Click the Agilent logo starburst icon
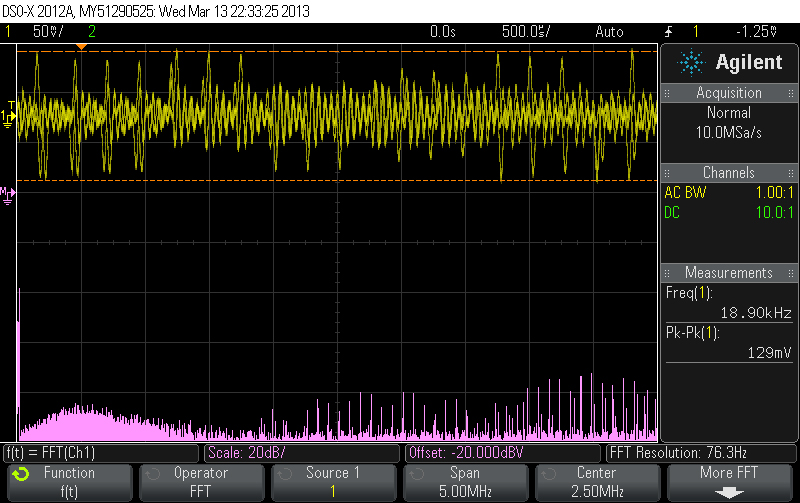Viewport: 800px width, 503px height. (x=691, y=62)
